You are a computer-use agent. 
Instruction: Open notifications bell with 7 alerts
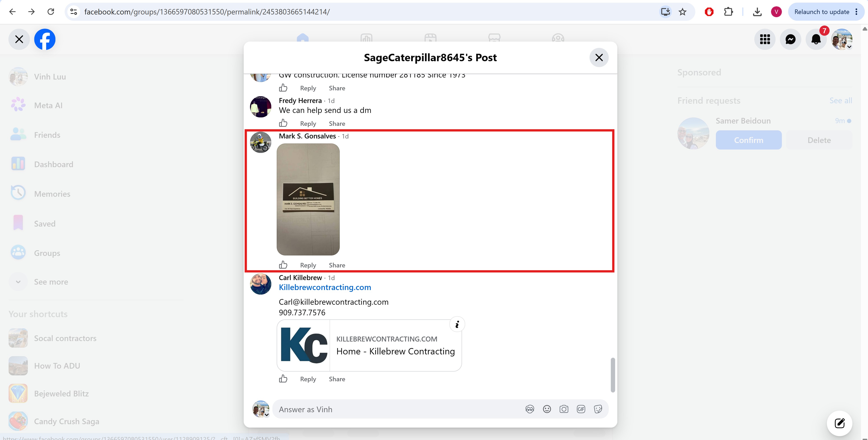(x=816, y=39)
